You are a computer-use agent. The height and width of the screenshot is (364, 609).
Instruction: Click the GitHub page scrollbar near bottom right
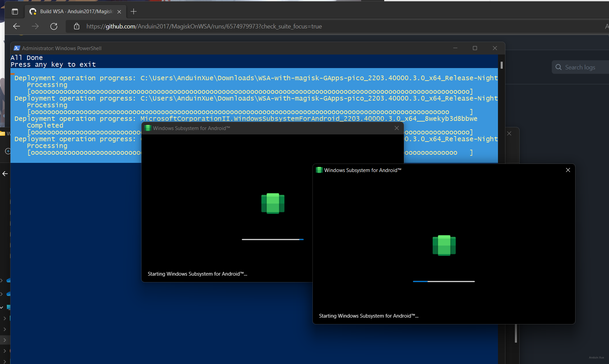click(x=516, y=334)
